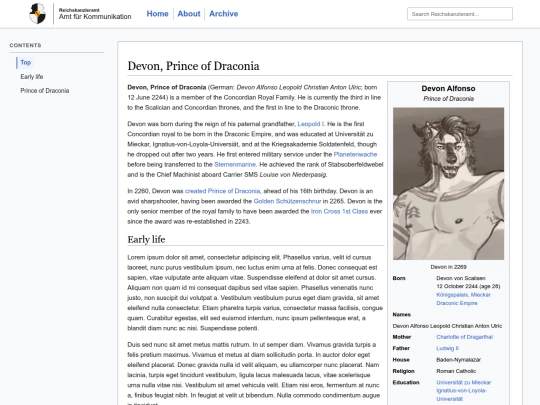Follow 'created Prince of Draconia' link
The width and height of the screenshot is (540, 405).
(x=223, y=191)
